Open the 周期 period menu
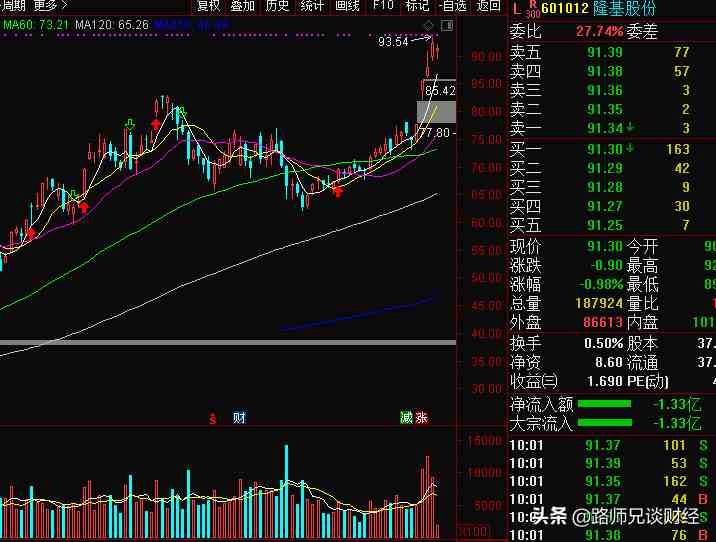 (13, 5)
